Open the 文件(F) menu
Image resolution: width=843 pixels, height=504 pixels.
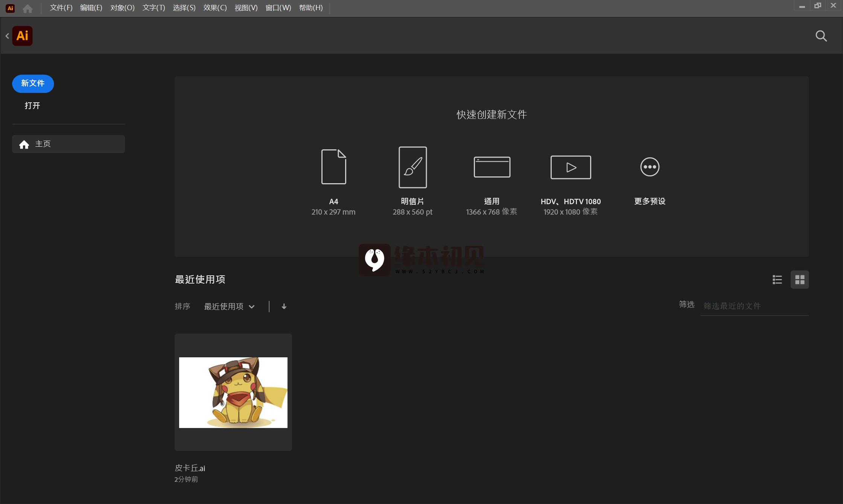coord(61,8)
